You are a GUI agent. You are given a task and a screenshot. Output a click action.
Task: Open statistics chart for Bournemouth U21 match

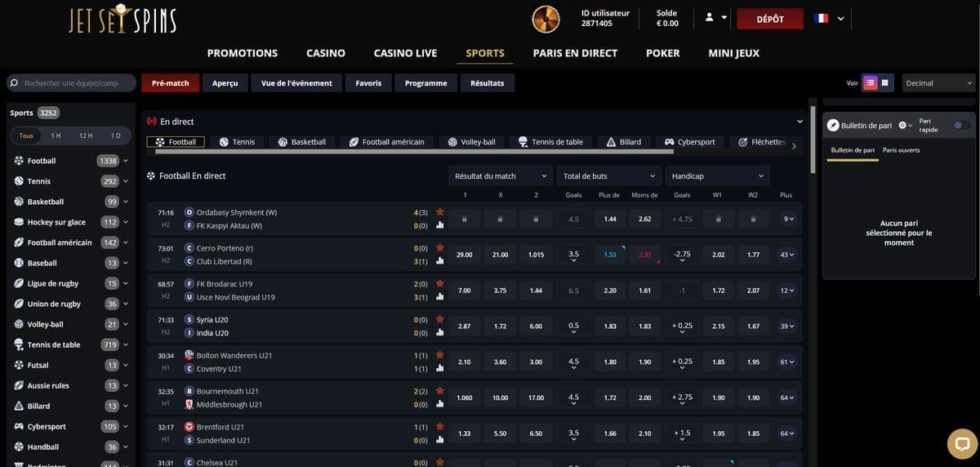pyautogui.click(x=440, y=404)
